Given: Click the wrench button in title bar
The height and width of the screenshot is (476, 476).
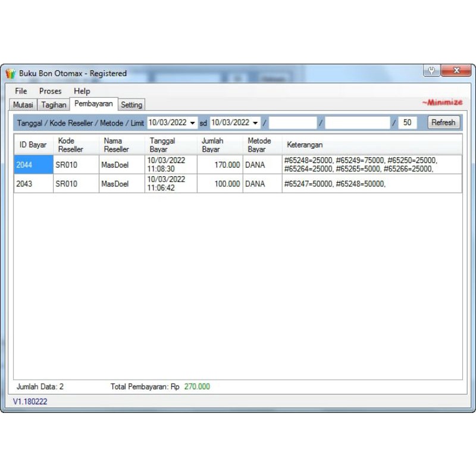Looking at the screenshot, I should 431,71.
